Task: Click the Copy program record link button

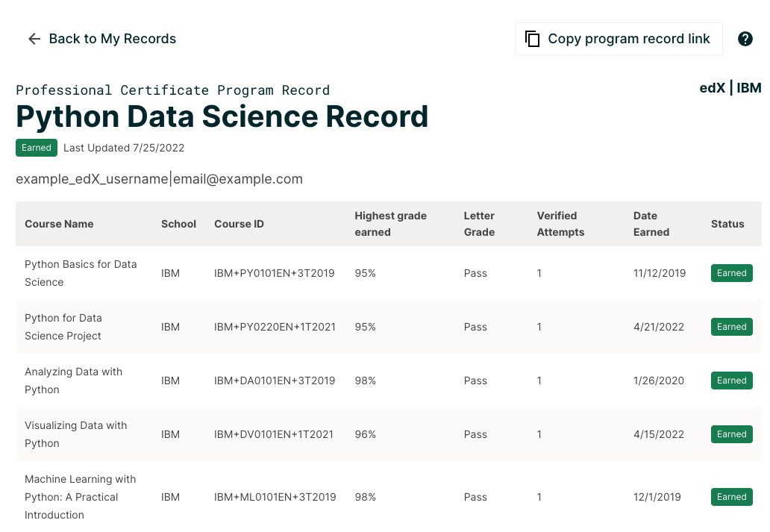Action: 618,38
